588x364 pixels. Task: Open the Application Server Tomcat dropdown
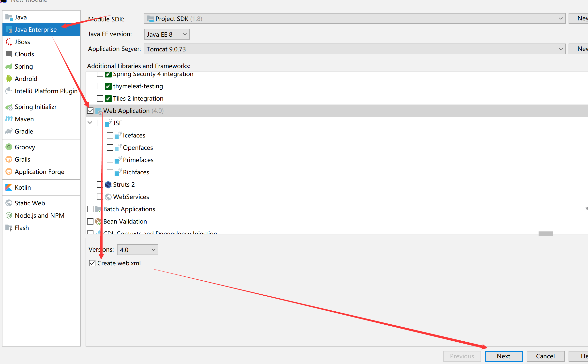354,49
